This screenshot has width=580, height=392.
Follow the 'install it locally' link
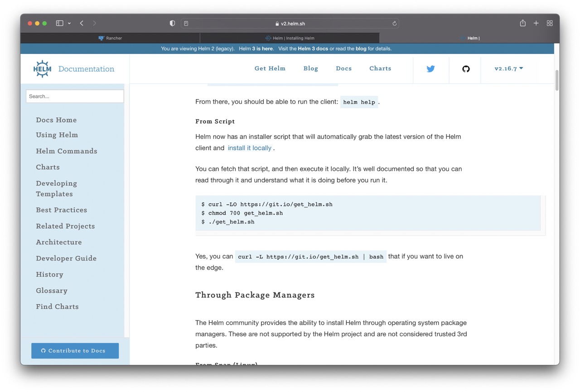click(249, 148)
